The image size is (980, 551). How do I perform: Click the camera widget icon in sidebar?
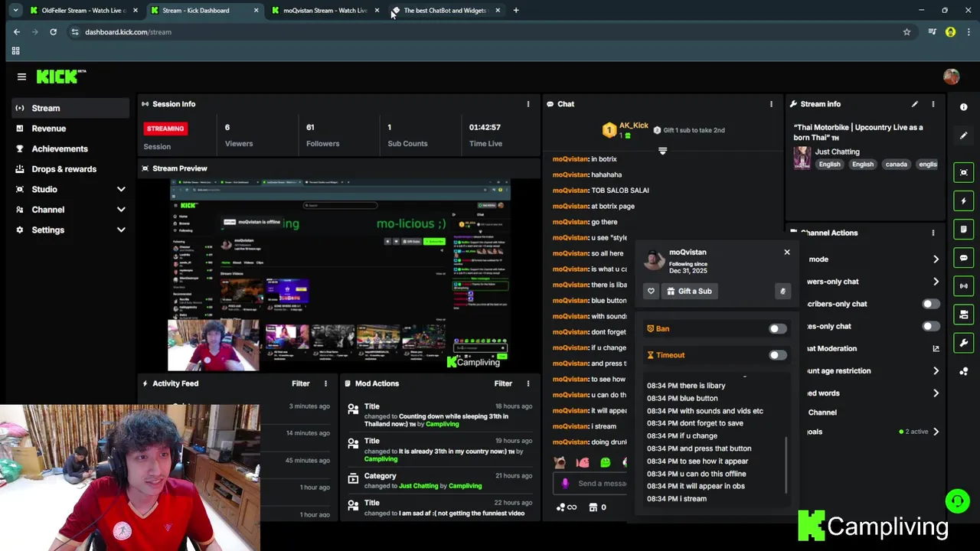(964, 315)
